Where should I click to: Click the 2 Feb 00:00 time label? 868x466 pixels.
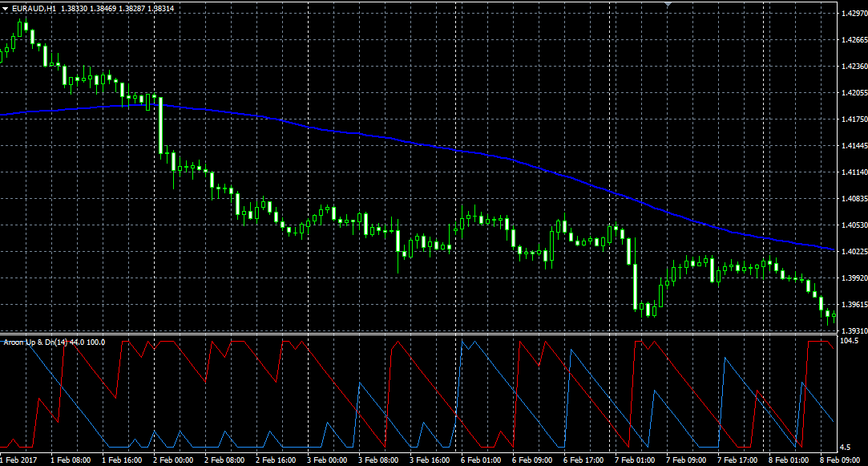172,460
